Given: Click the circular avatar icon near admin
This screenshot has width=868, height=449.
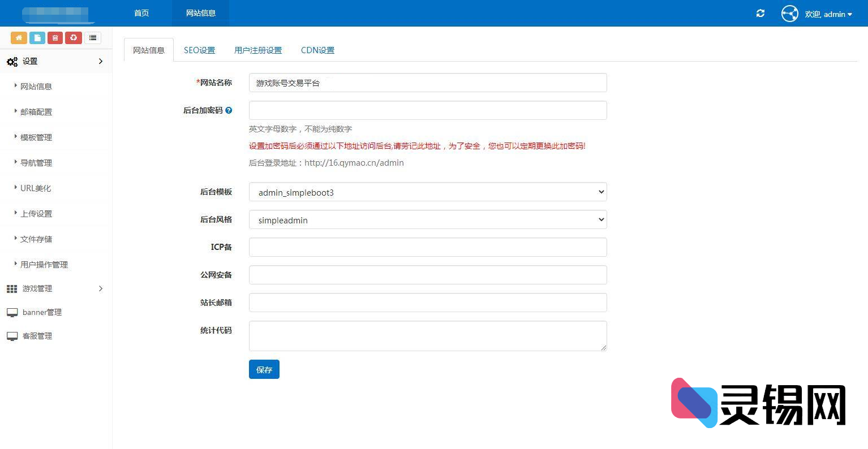Looking at the screenshot, I should coord(789,13).
